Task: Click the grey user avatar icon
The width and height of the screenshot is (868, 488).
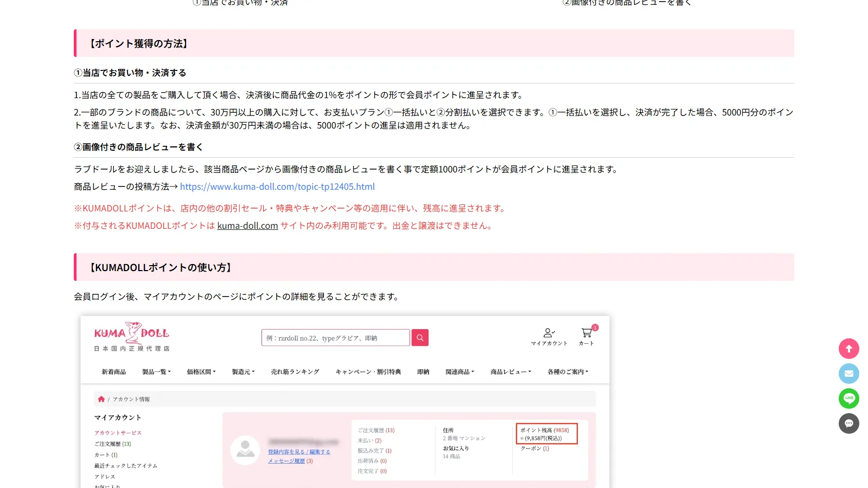Action: click(245, 450)
